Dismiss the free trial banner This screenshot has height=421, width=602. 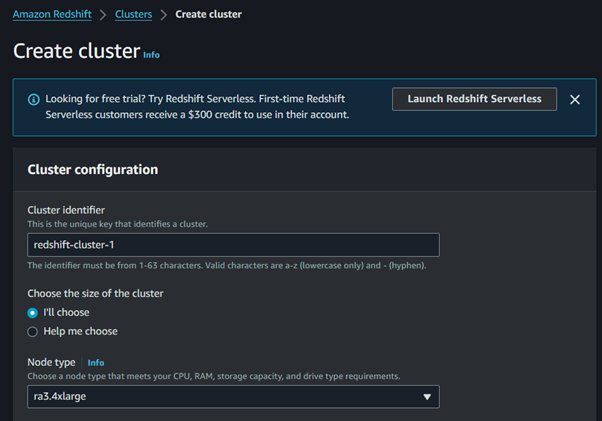tap(575, 99)
